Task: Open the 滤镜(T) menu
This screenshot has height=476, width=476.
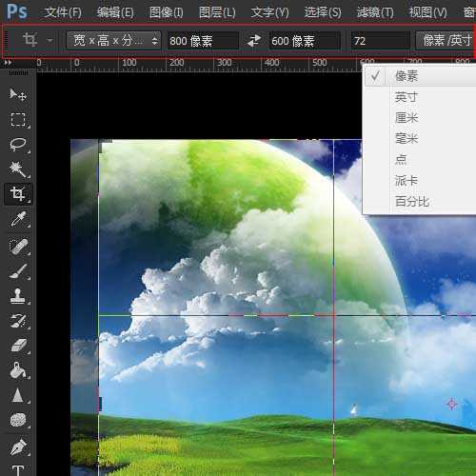Action: tap(375, 12)
